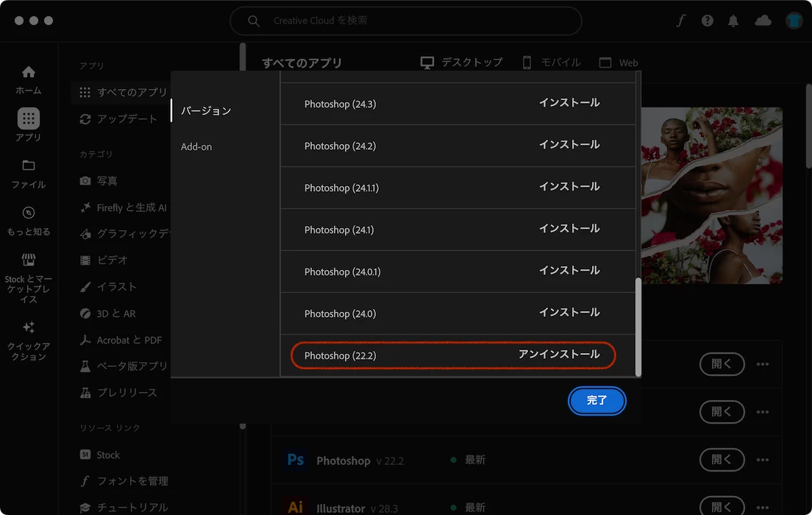Click the Photoshop Ps app icon

pos(296,460)
